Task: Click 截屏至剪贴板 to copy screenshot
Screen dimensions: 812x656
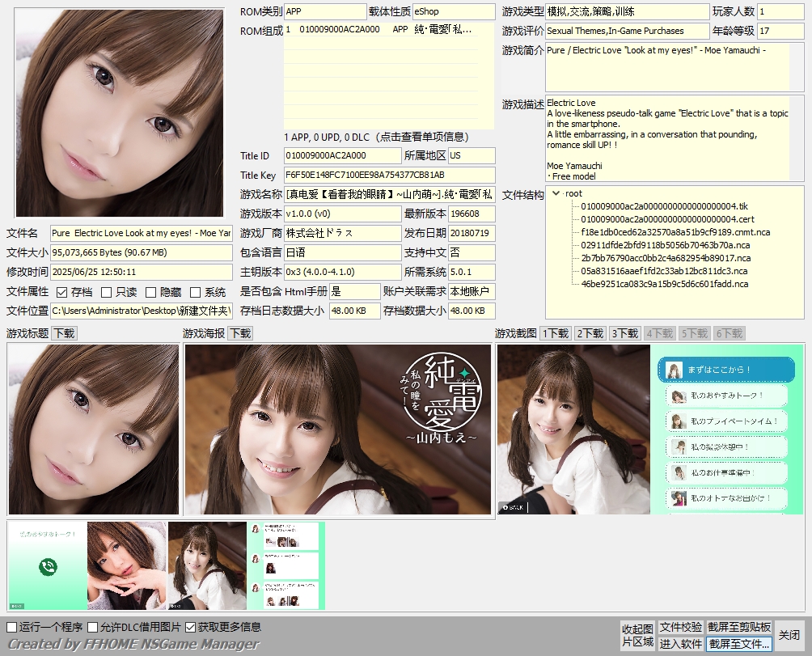Action: coord(739,627)
